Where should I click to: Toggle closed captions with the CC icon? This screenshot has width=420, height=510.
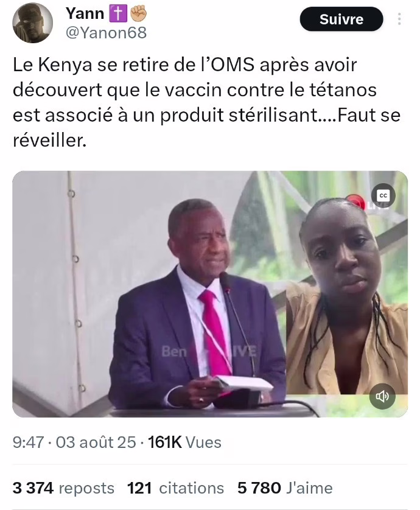(383, 195)
